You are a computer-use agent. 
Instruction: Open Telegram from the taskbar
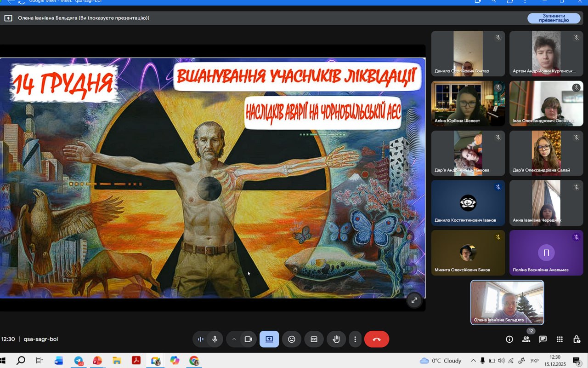(79, 361)
